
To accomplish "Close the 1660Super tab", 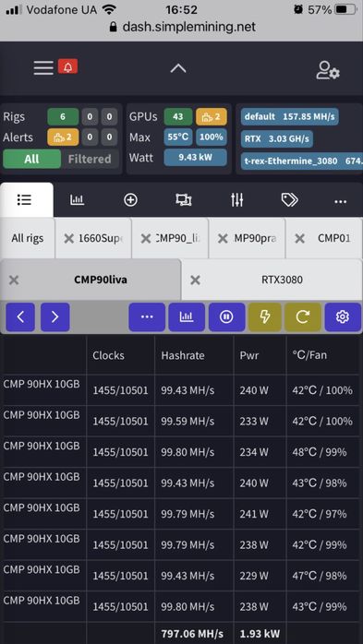I will point(69,239).
